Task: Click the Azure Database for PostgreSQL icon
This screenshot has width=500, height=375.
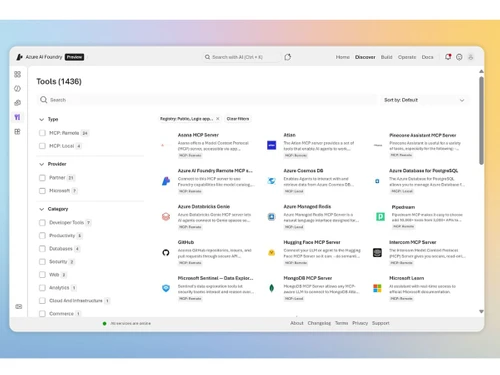Action: [x=377, y=181]
